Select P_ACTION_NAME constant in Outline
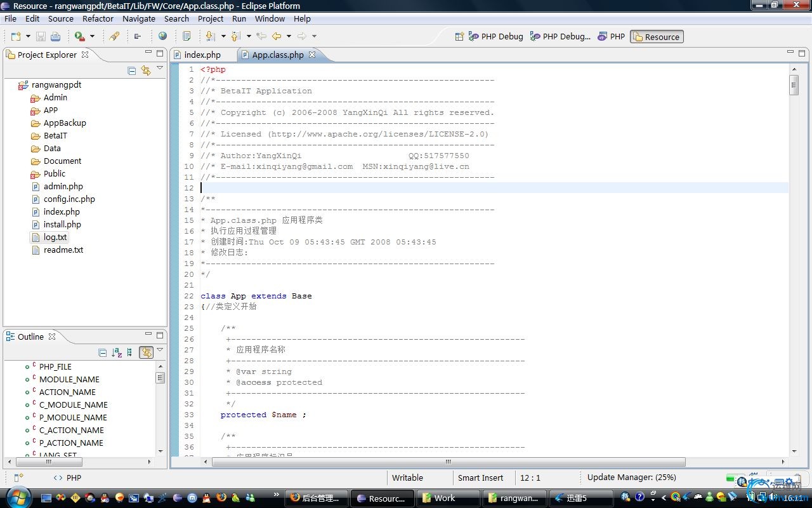The height and width of the screenshot is (508, 812). tap(71, 443)
